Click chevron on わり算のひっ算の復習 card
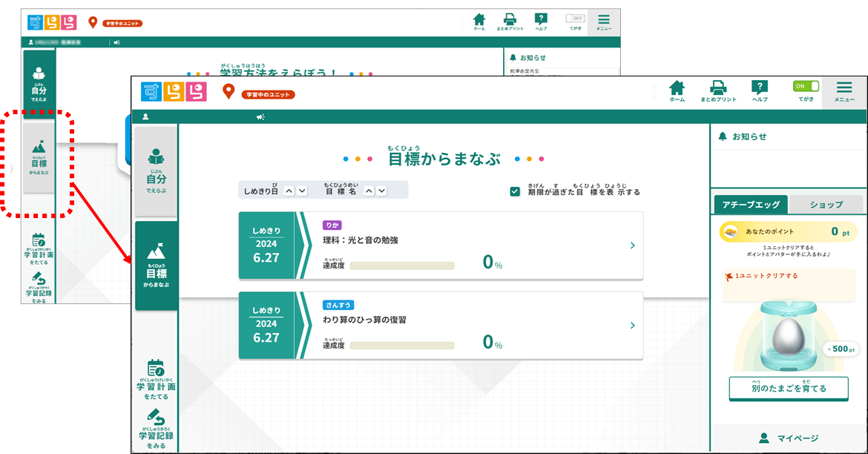Screen dimensions: 868x454 click(x=632, y=326)
